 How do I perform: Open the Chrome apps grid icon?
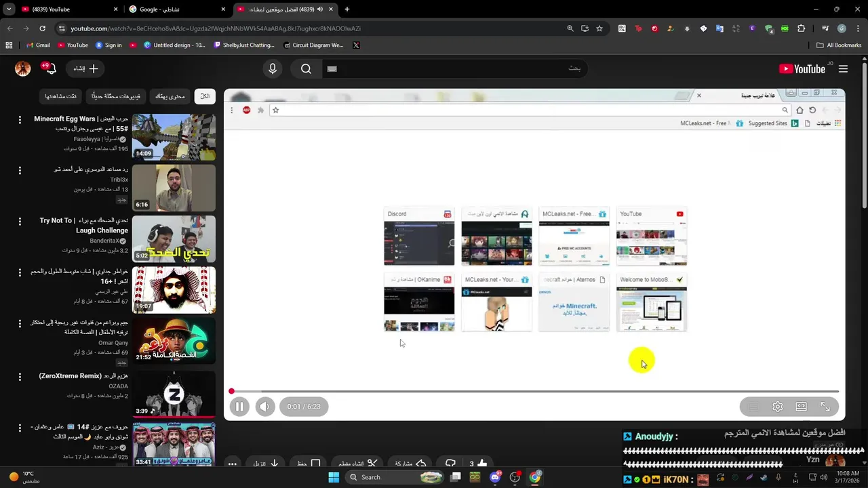pyautogui.click(x=9, y=45)
